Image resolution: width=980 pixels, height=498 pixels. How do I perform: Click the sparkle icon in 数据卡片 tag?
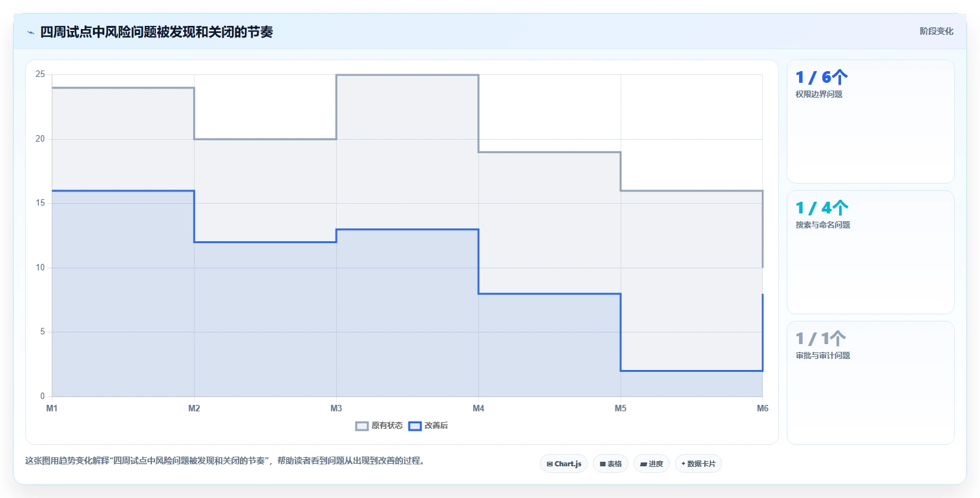point(683,464)
